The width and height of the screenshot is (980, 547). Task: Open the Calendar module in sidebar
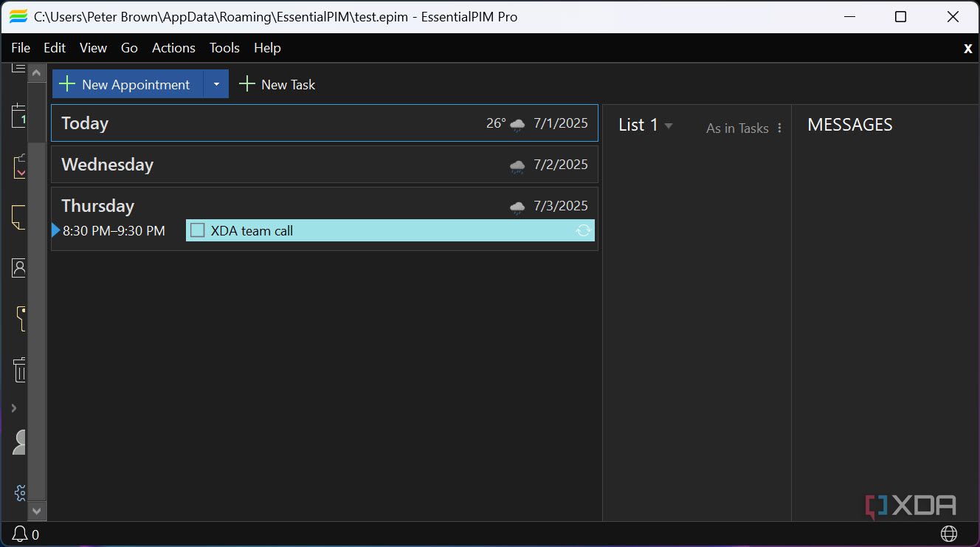click(x=19, y=116)
